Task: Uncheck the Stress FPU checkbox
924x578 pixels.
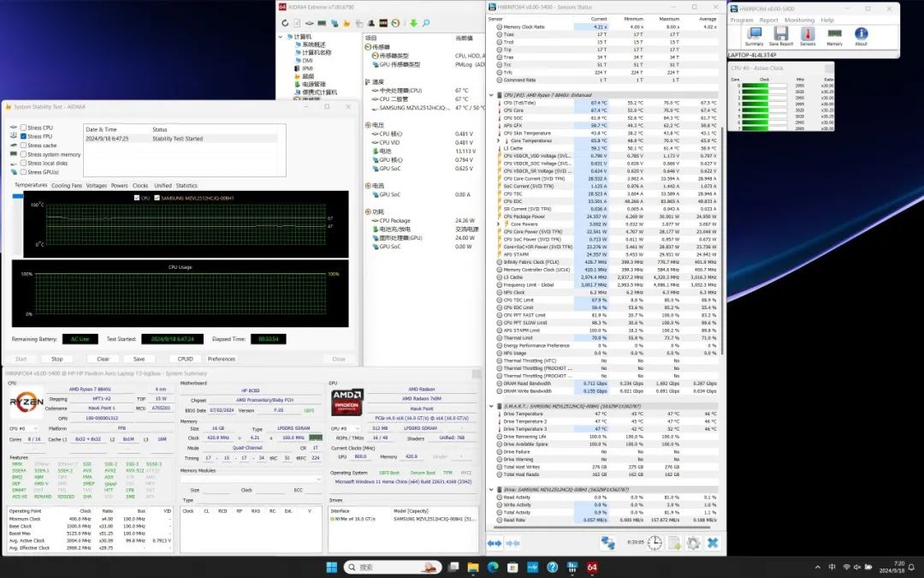Action: [x=23, y=136]
